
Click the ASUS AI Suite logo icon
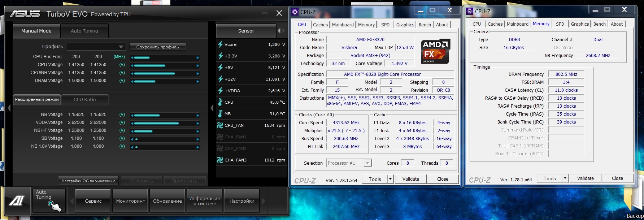tap(17, 200)
